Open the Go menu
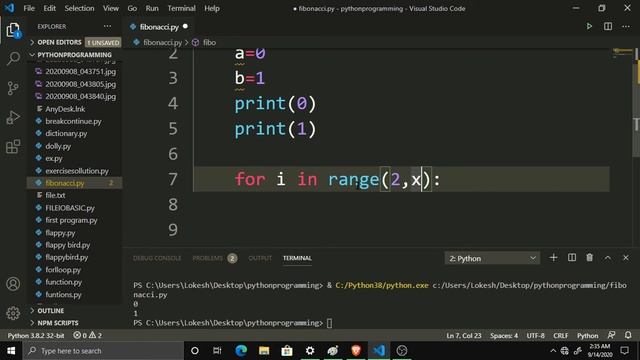 pyautogui.click(x=132, y=8)
